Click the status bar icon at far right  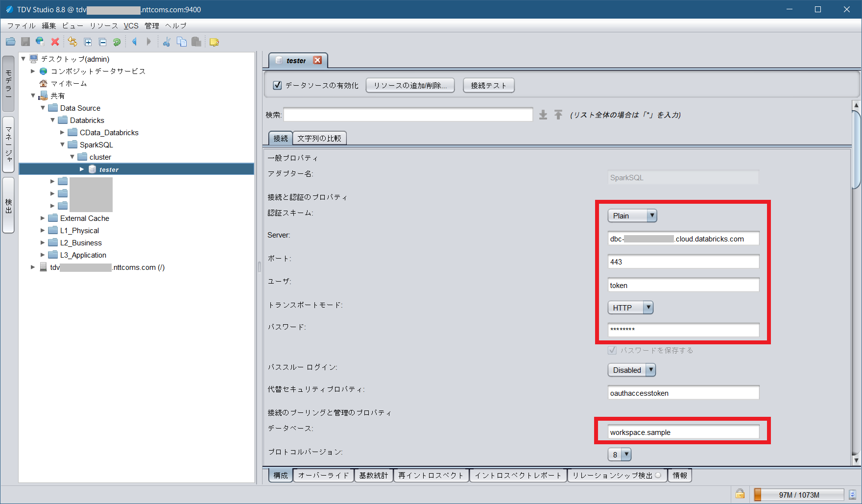[x=852, y=495]
